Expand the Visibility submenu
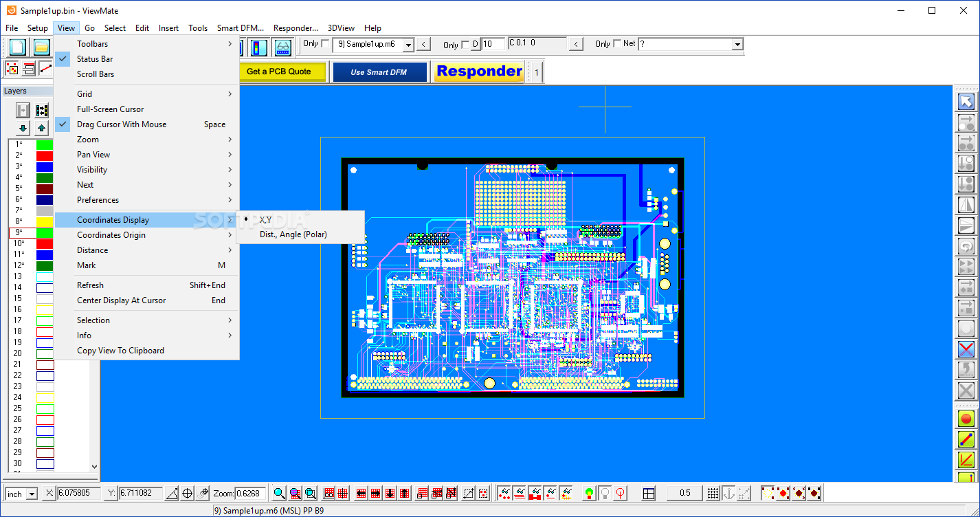Viewport: 980px width, 517px height. [147, 170]
